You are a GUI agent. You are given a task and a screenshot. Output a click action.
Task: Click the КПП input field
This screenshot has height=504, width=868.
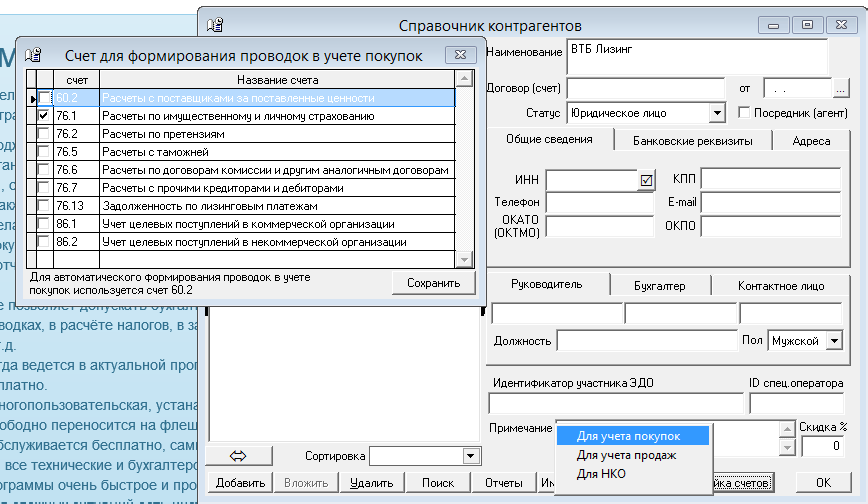(x=771, y=179)
